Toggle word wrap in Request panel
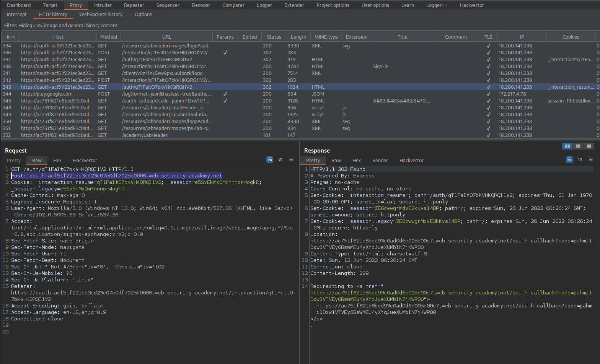This screenshot has height=364, width=600. tap(270, 160)
